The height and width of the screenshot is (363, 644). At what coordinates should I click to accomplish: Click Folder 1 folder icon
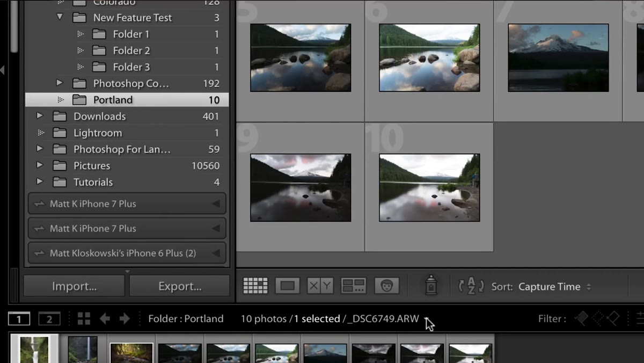coord(99,34)
